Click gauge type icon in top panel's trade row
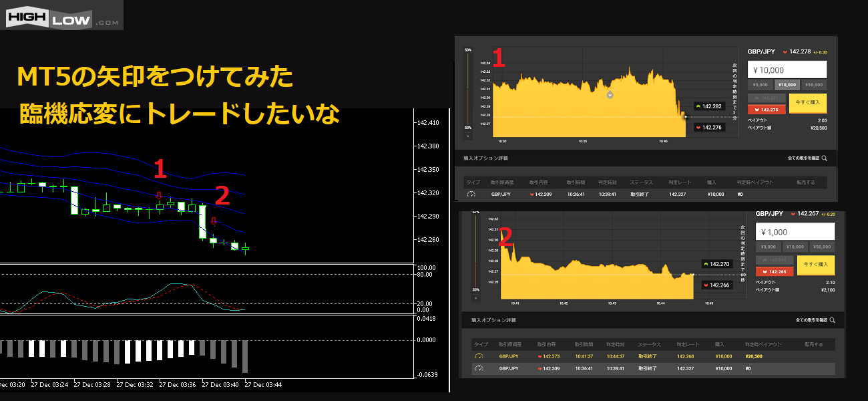The width and height of the screenshot is (868, 401). click(471, 194)
